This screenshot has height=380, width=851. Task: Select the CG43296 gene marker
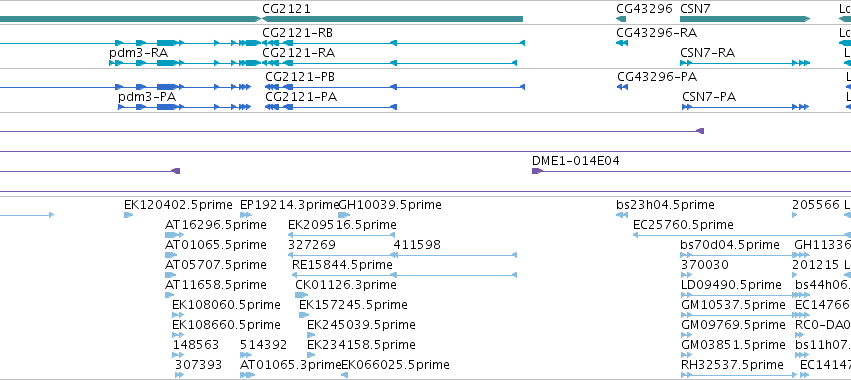coord(621,19)
